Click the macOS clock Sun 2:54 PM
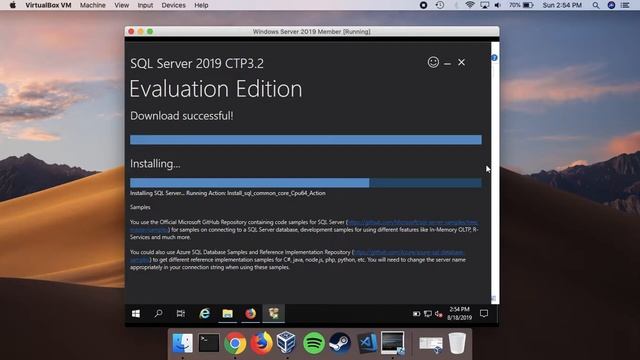The height and width of the screenshot is (360, 640). pyautogui.click(x=562, y=5)
